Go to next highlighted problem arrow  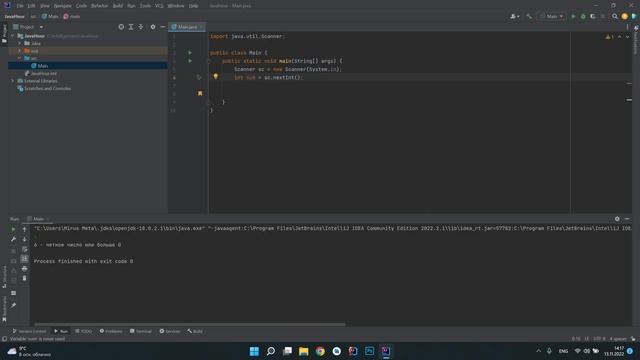pos(627,37)
